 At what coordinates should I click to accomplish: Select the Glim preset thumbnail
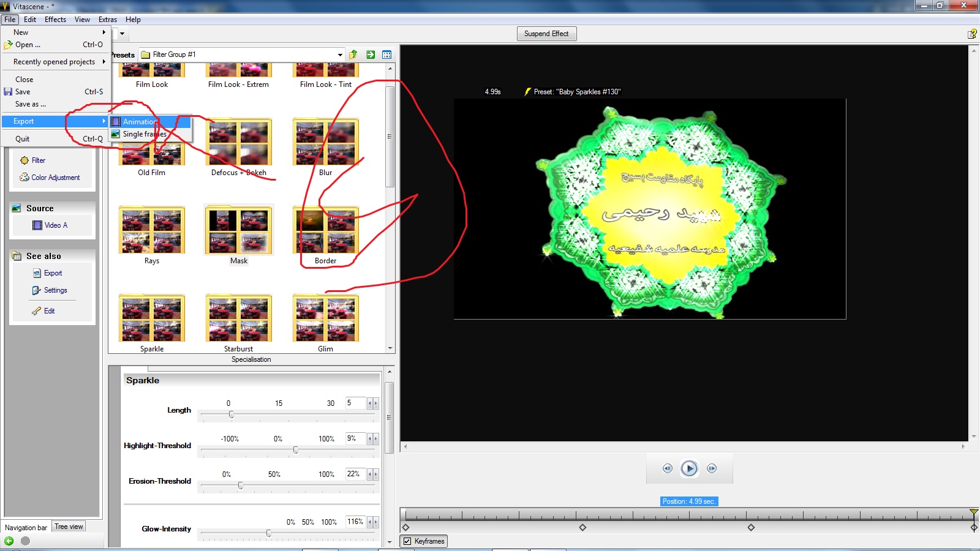click(326, 318)
